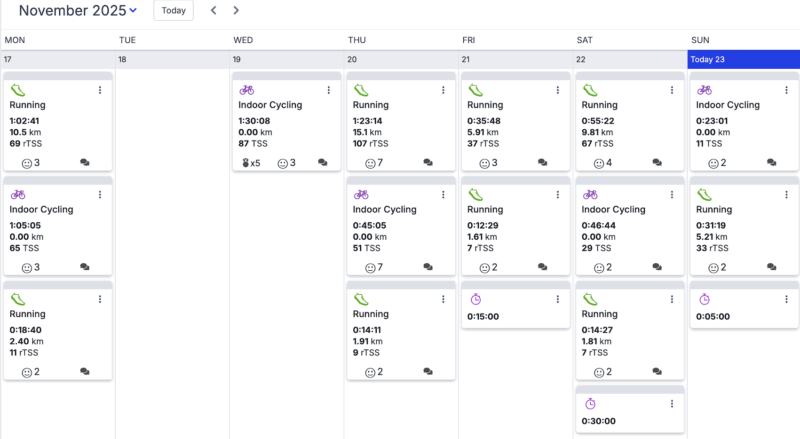Open three-dot menu on Wednesday's Indoor Cycling
The image size is (800, 439).
click(x=328, y=90)
